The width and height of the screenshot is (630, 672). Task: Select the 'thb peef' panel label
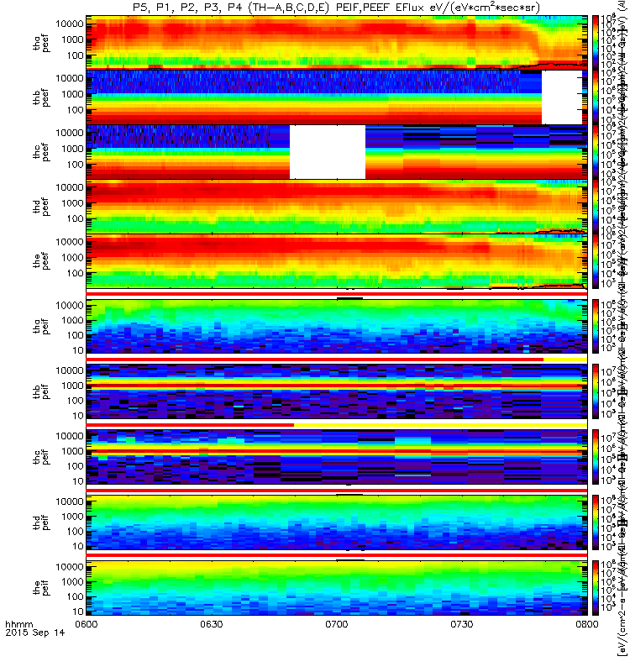click(x=41, y=97)
